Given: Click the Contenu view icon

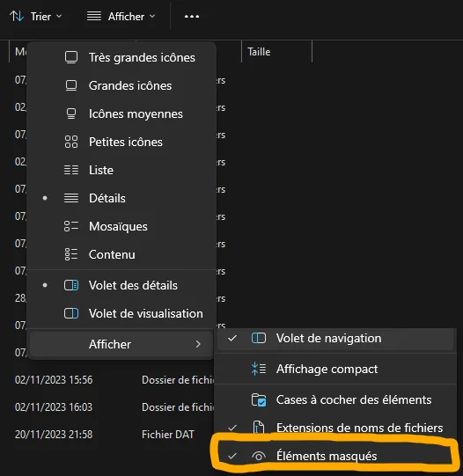Looking at the screenshot, I should tap(71, 254).
